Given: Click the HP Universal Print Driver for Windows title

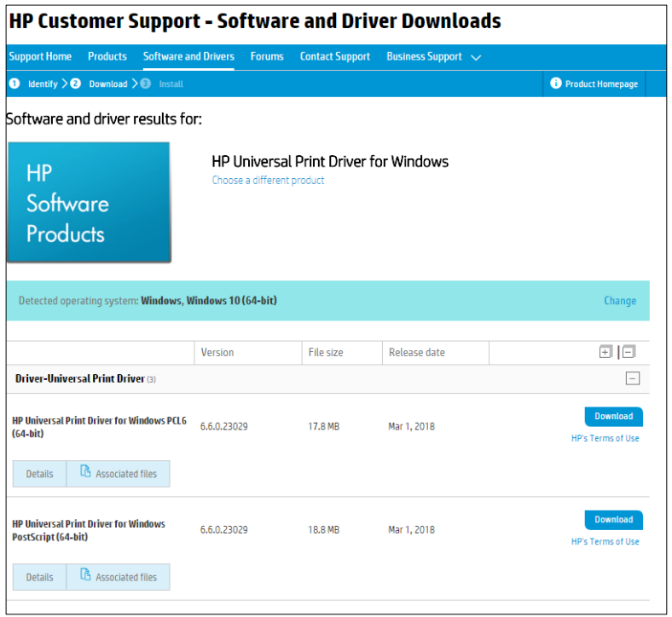Looking at the screenshot, I should coord(330,161).
